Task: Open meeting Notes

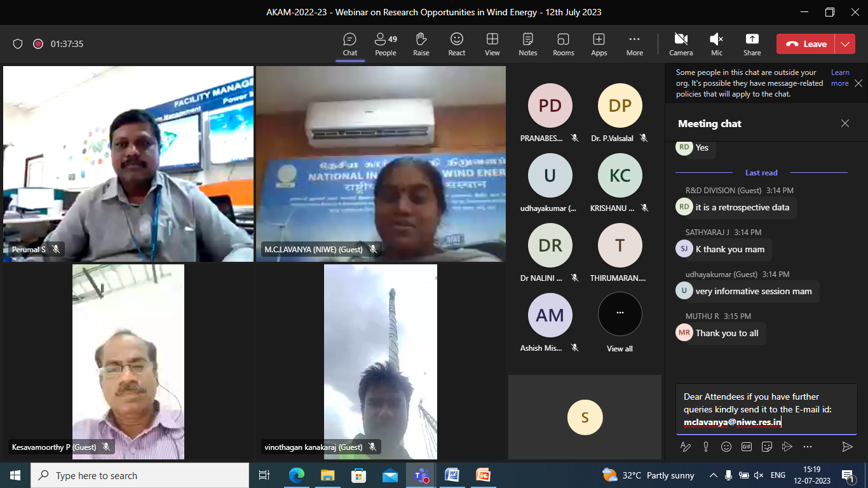Action: pyautogui.click(x=527, y=44)
